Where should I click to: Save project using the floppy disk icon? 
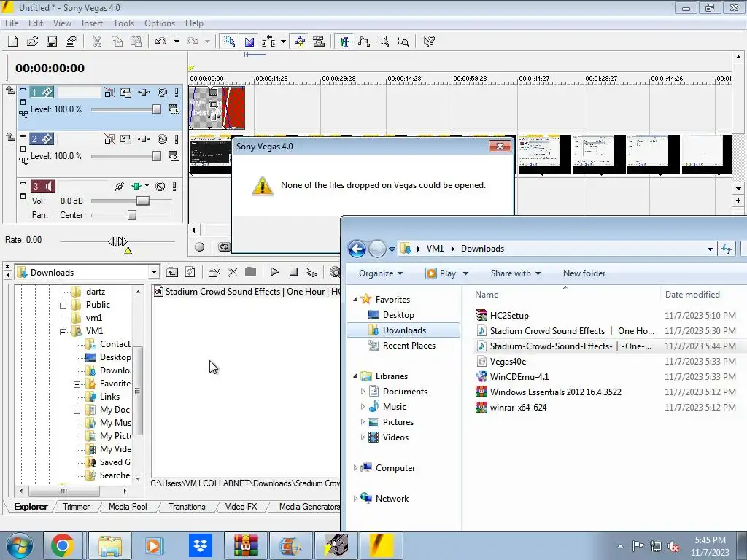[x=52, y=42]
